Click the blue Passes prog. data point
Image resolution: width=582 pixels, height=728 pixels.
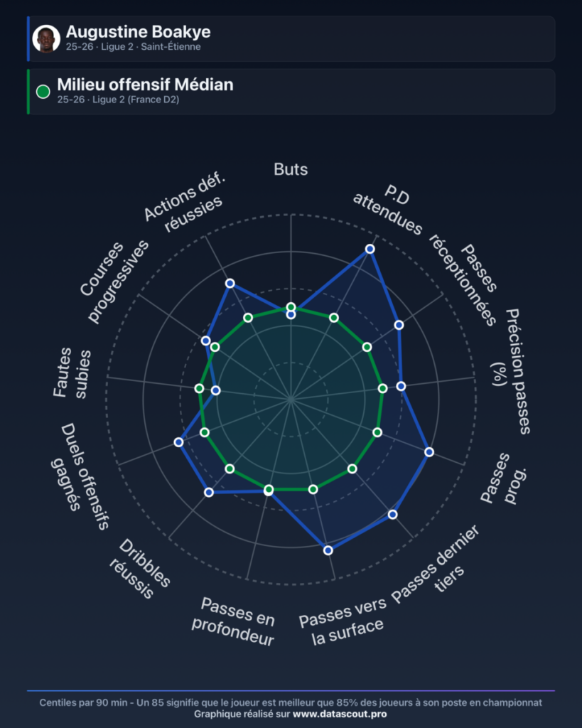[429, 451]
